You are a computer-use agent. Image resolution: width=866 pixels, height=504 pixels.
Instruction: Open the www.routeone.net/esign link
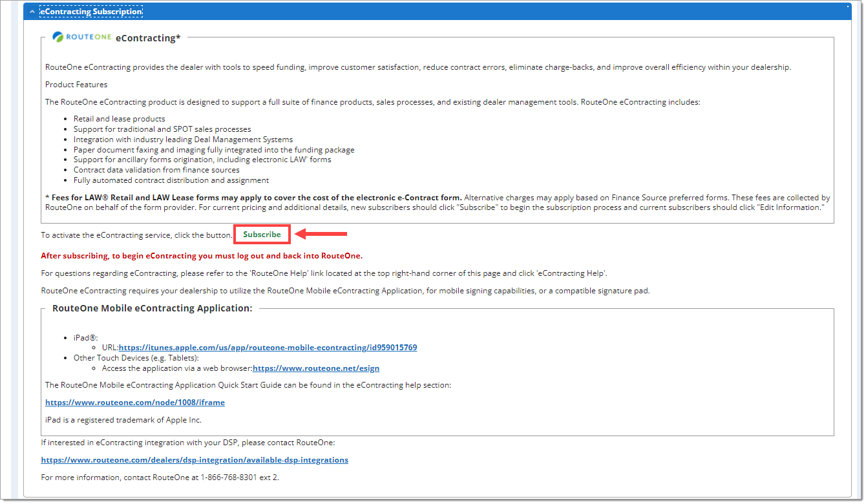tap(316, 368)
